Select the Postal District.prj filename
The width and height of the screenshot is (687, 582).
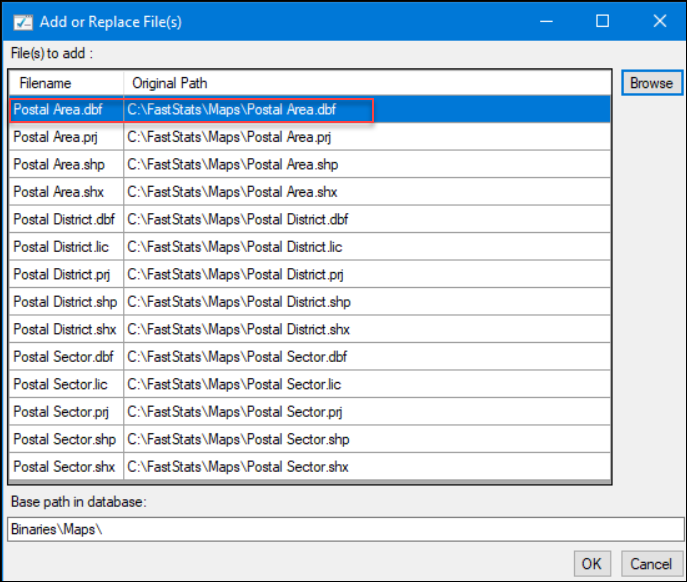(x=62, y=275)
